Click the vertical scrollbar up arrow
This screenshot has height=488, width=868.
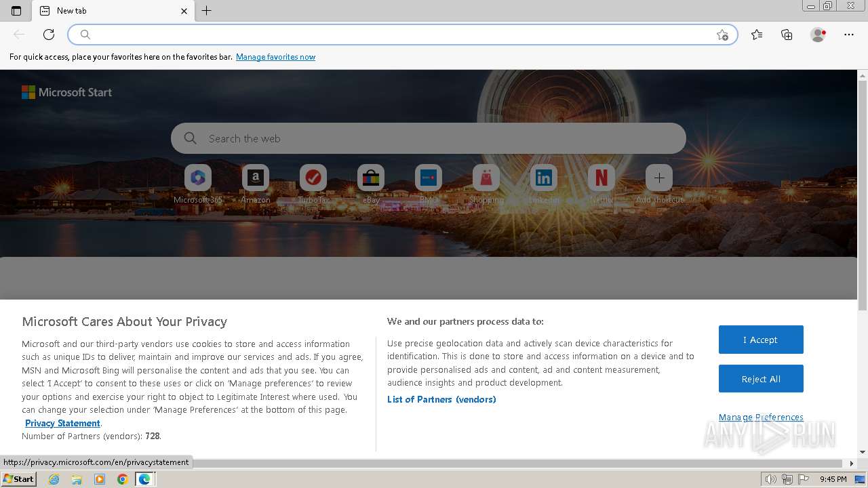click(863, 75)
